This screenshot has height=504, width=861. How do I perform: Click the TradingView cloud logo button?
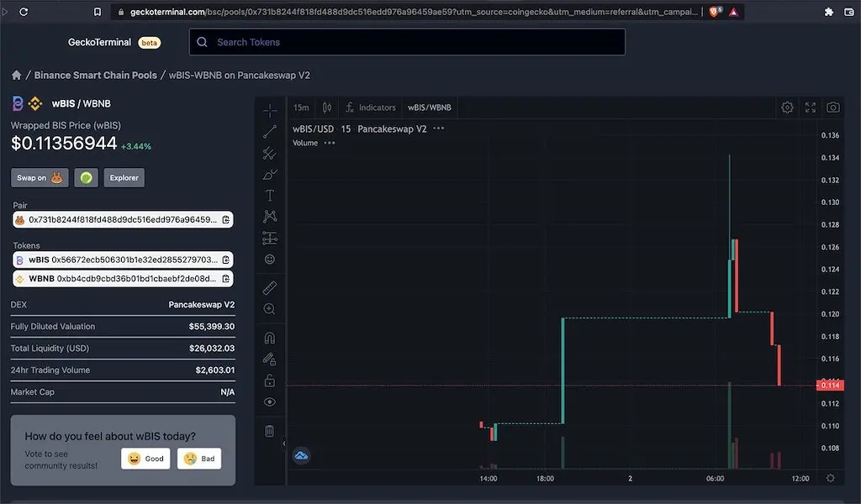[x=301, y=456]
